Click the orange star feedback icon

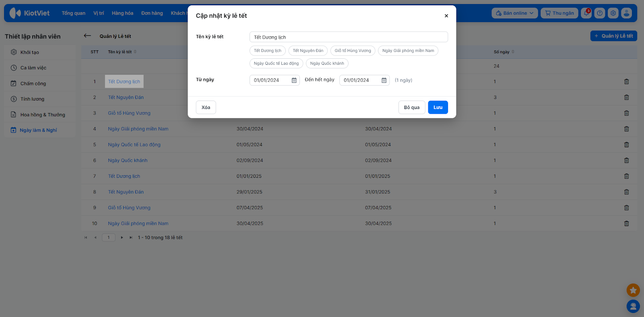633,290
